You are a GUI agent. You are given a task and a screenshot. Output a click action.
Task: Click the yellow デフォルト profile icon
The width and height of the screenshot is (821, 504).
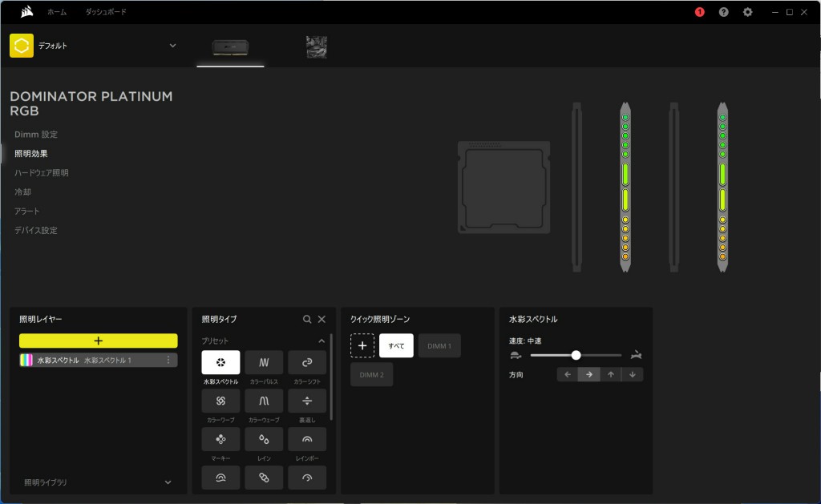(22, 46)
